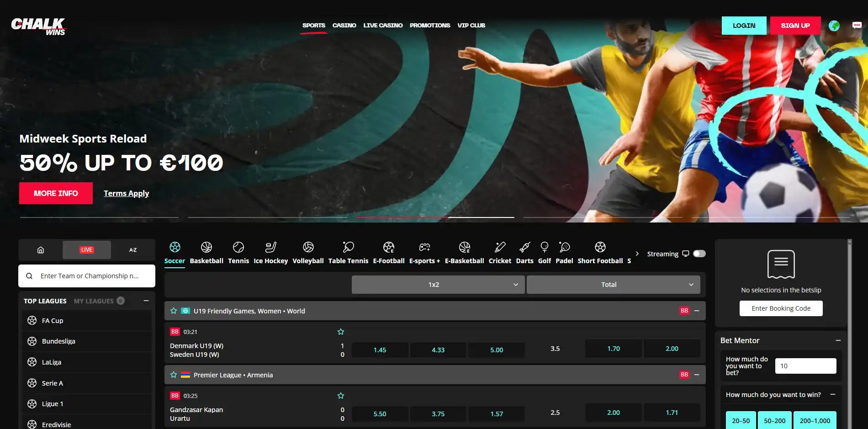This screenshot has width=868, height=429.
Task: Select the 50–200 win range button
Action: tap(775, 421)
